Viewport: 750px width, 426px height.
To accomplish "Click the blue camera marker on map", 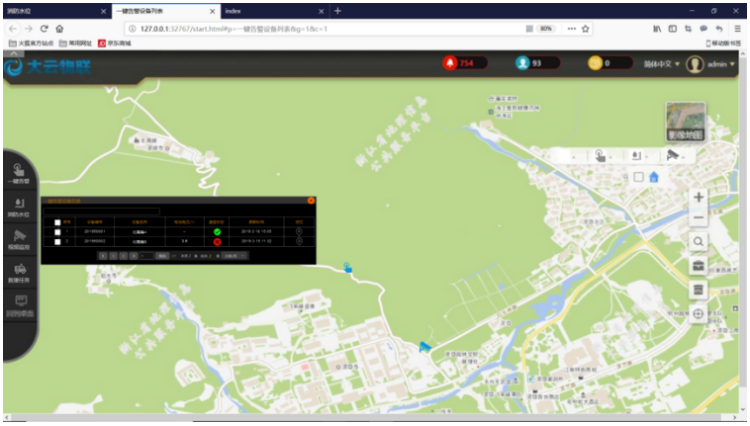I will pyautogui.click(x=424, y=347).
